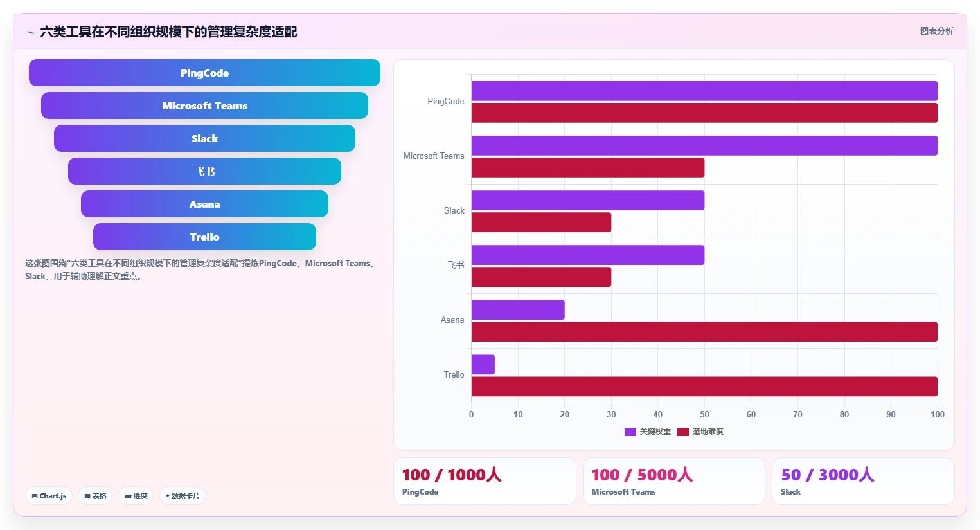Click the 飞书 y-axis label

pos(456,265)
